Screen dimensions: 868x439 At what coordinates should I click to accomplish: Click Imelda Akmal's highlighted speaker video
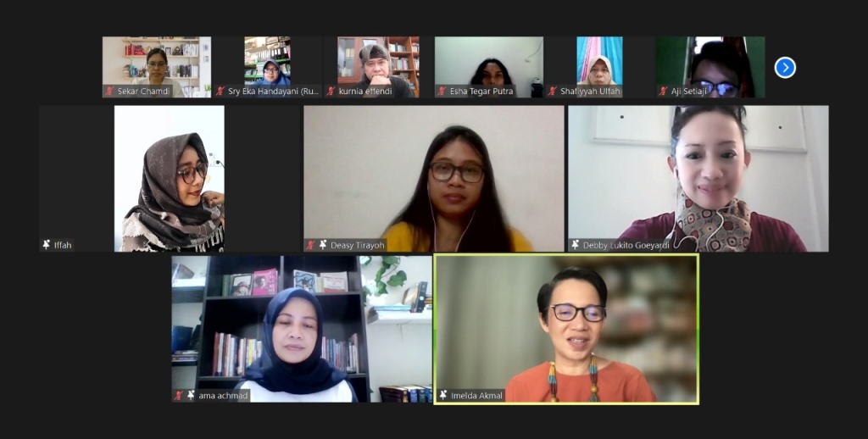tap(566, 330)
